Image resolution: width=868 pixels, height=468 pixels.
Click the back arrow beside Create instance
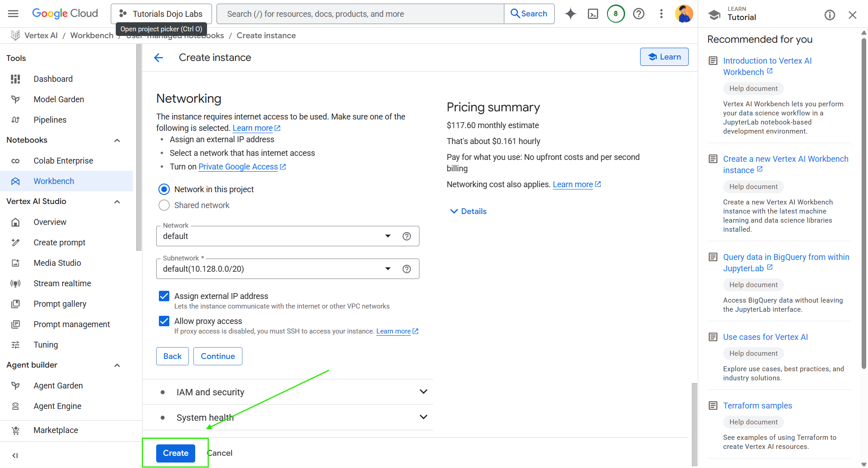pos(158,58)
